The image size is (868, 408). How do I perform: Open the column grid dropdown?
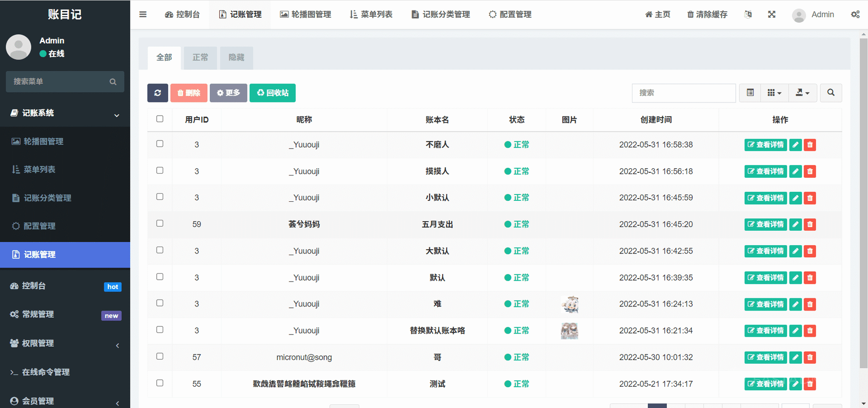774,93
